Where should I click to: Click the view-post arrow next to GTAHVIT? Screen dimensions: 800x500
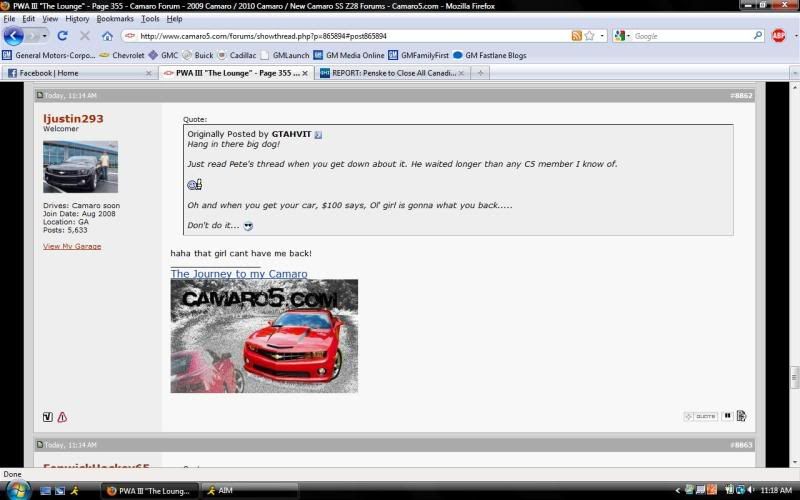318,134
